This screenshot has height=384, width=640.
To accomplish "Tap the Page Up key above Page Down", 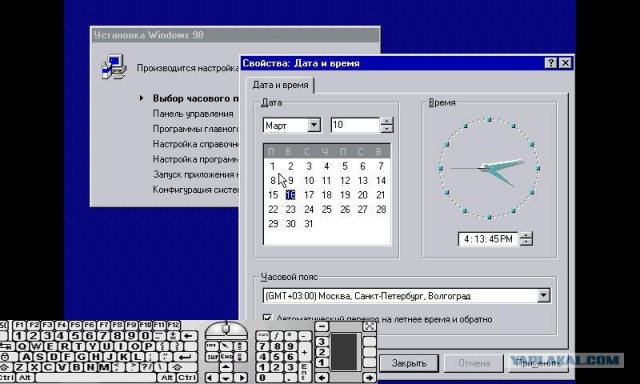I will [x=241, y=346].
